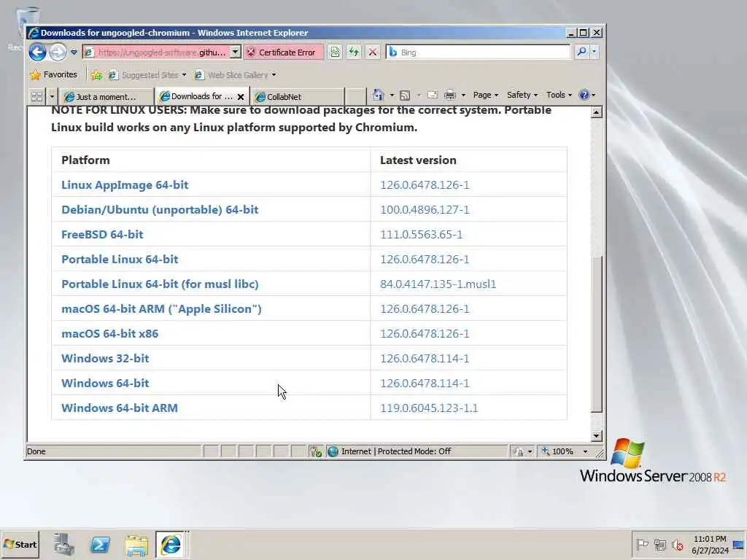This screenshot has height=560, width=747.
Task: Click the Certificate Error warning button
Action: pos(283,52)
